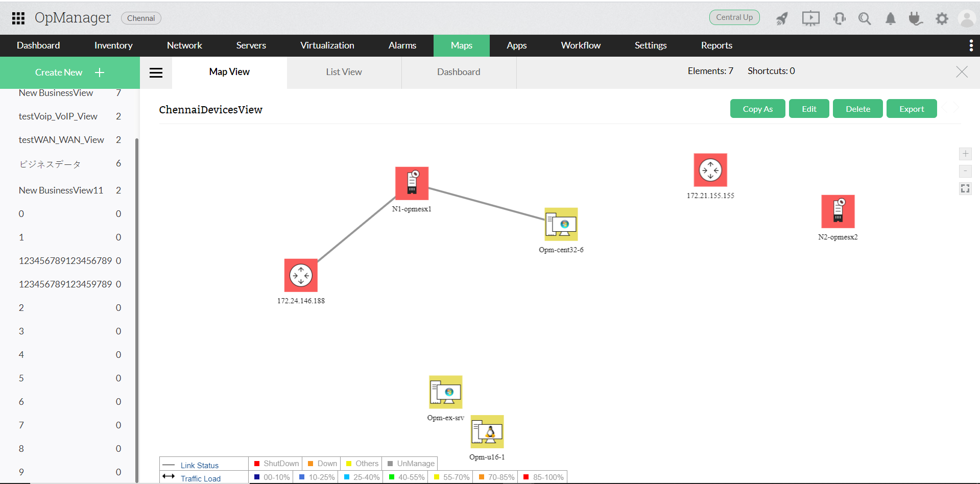
Task: Open the Servers menu
Action: (251, 45)
